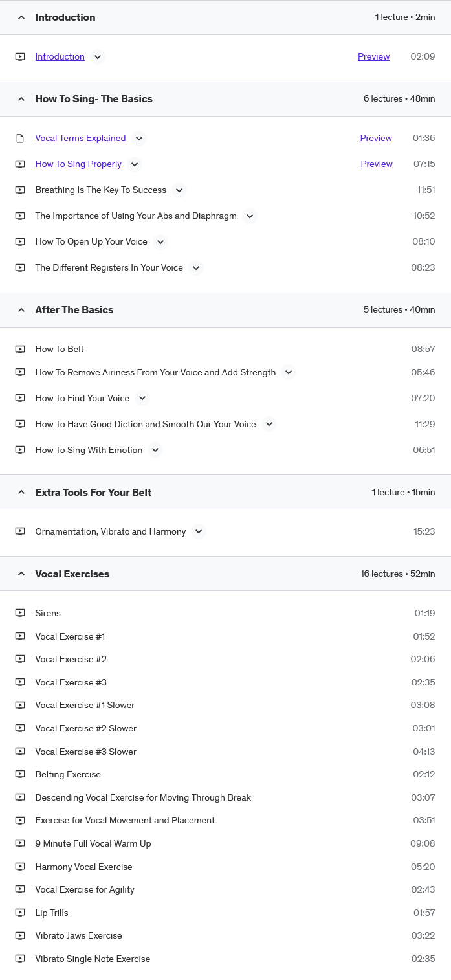This screenshot has height=980, width=451.
Task: Click the video icon beside Ornamentation, Vibrato and Harmony
Action: 20,531
